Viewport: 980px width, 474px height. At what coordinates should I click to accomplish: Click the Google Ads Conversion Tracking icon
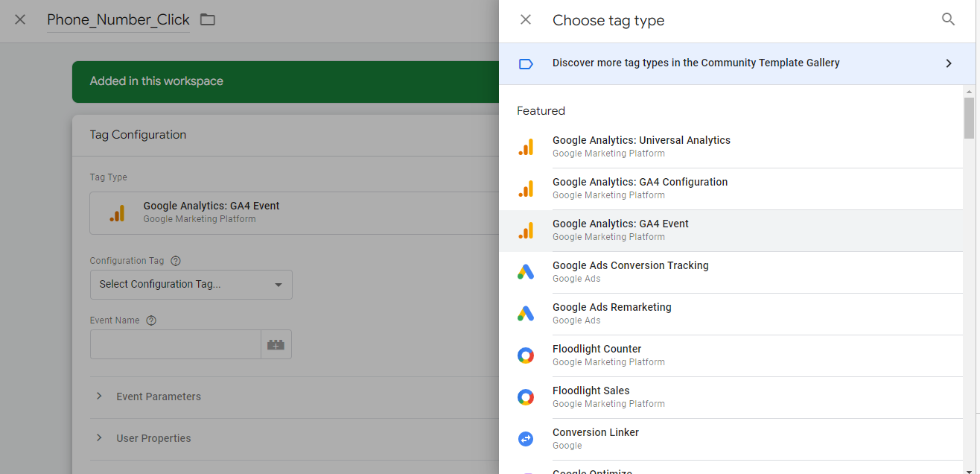click(x=526, y=272)
